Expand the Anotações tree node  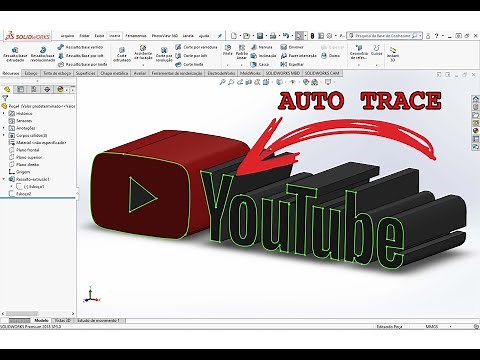[x=4, y=128]
